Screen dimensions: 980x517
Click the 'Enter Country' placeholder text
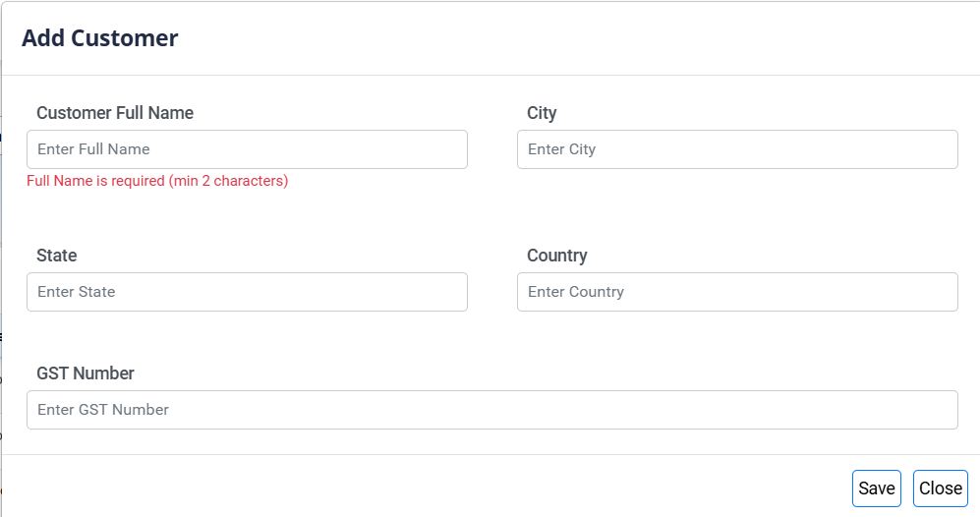point(575,292)
